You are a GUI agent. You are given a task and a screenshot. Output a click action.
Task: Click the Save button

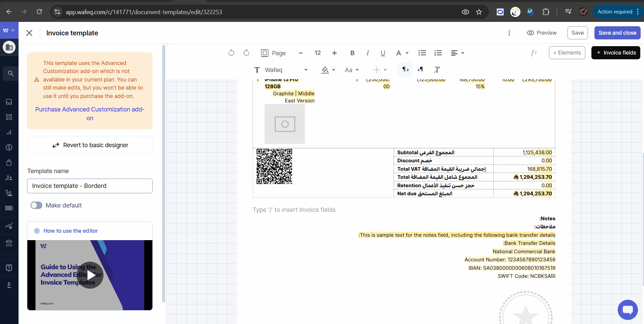pos(578,33)
